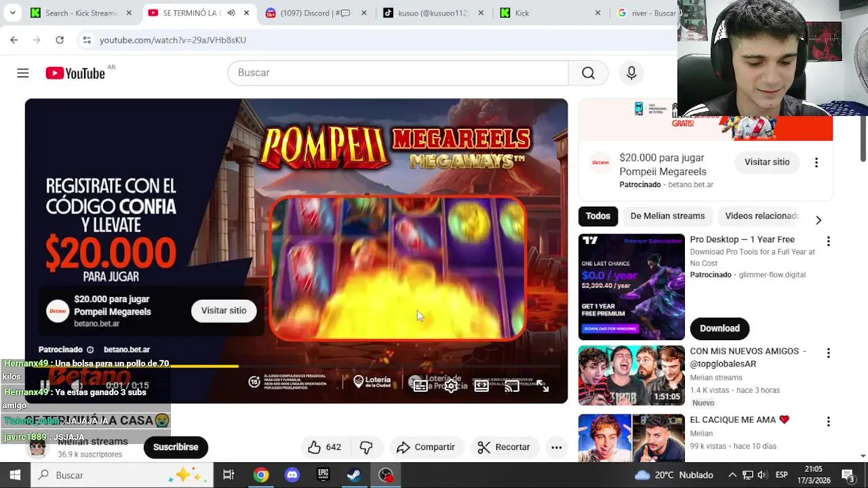Screen dimensions: 868x488
Task: Toggle theater mode on the player
Action: (481, 386)
